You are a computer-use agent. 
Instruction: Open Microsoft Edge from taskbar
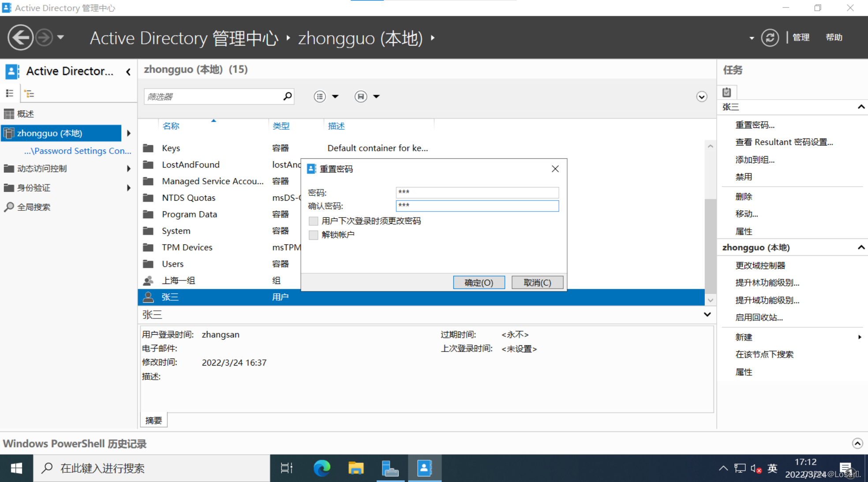tap(322, 468)
